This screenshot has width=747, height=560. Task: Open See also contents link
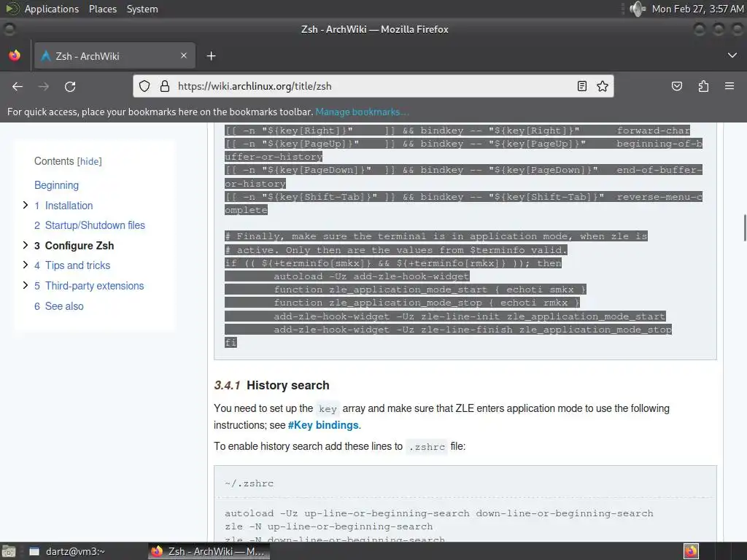pos(58,306)
